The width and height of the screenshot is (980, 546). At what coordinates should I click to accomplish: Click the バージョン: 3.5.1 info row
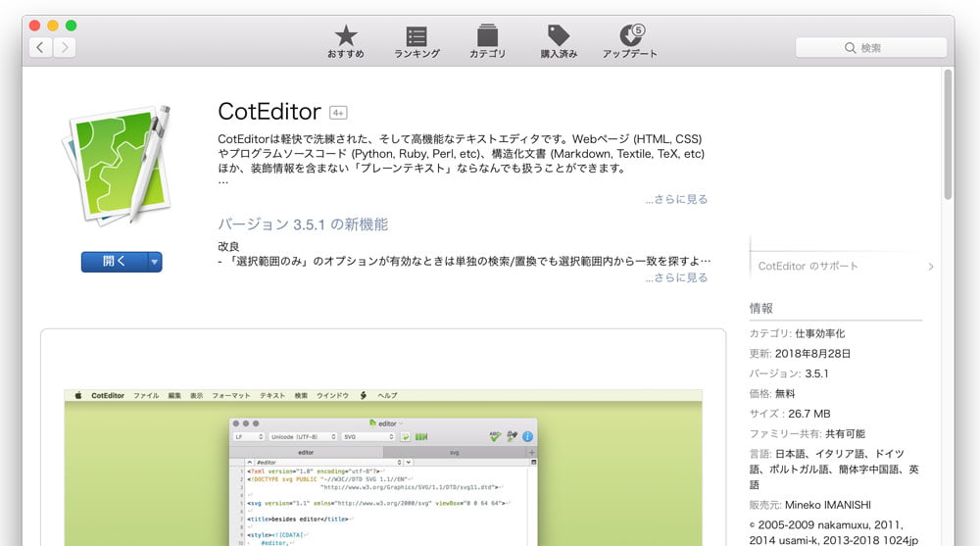click(789, 373)
